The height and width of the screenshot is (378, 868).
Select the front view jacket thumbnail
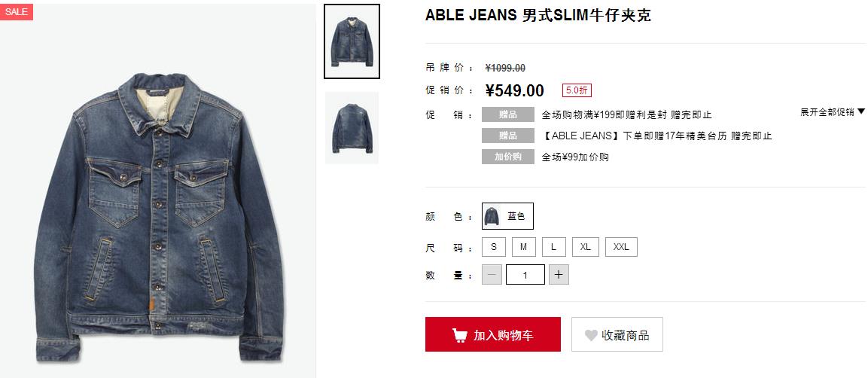tap(352, 41)
